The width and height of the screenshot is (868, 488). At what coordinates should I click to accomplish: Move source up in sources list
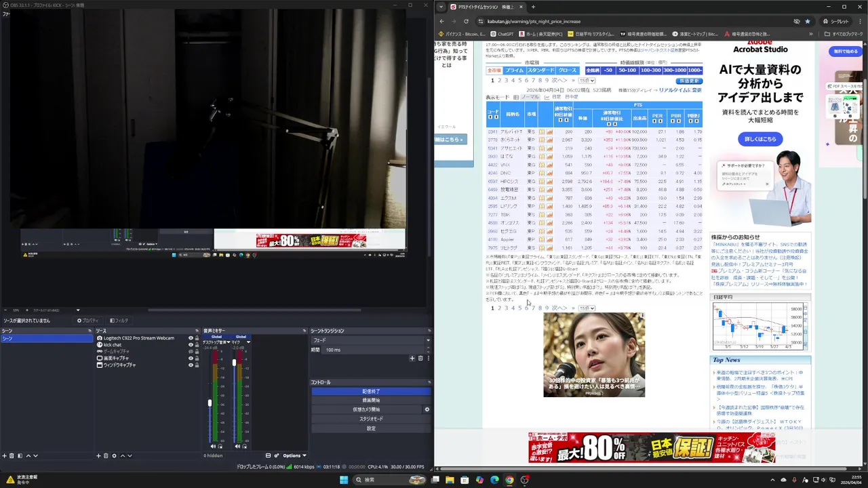[x=122, y=455]
